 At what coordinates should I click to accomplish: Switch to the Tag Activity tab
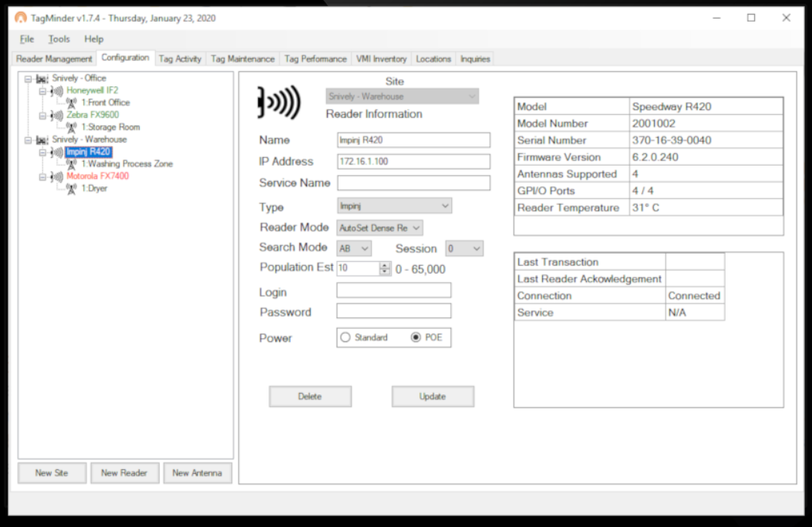pos(180,59)
